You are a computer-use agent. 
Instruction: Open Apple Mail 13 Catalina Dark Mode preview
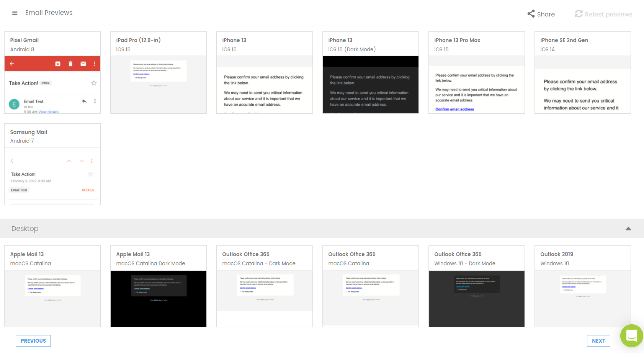(159, 286)
